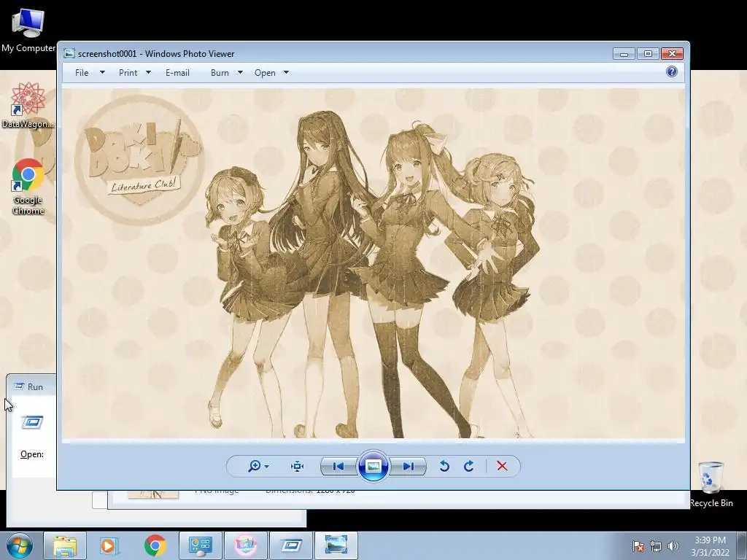747x560 pixels.
Task: Open the Photo Viewer help icon
Action: point(672,72)
